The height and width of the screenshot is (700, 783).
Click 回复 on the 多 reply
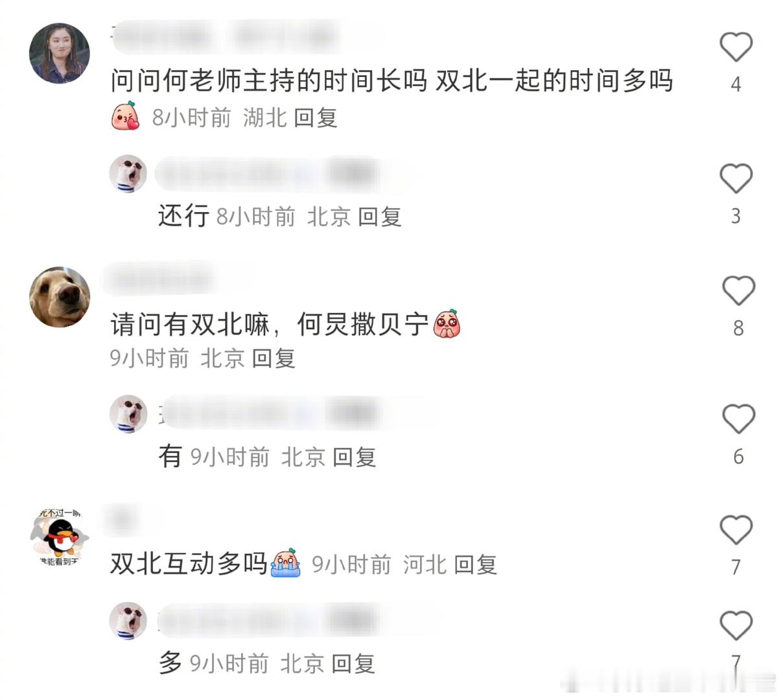click(353, 663)
